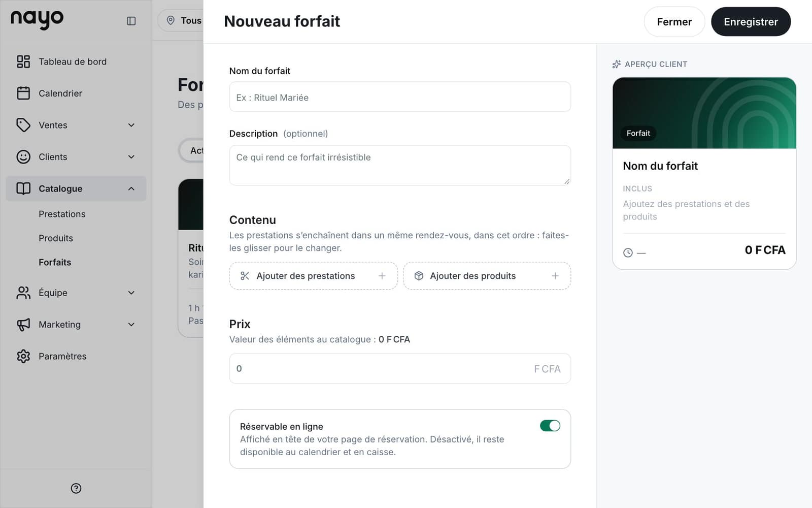Click the Catalogue book icon

click(x=23, y=188)
